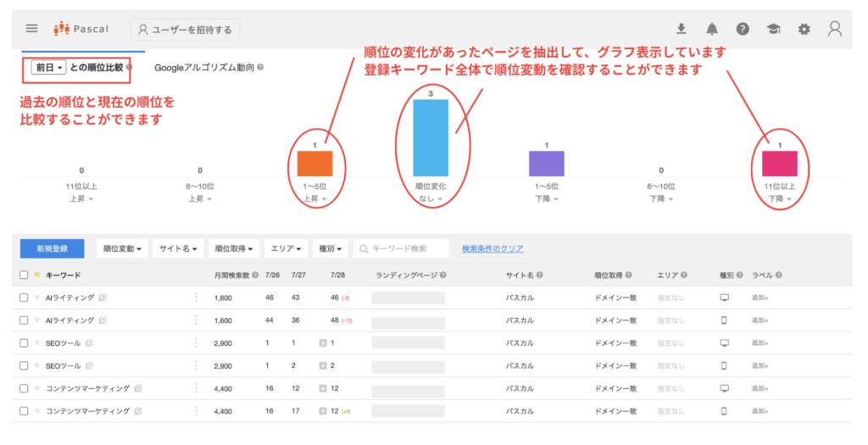Star the SEOツール row ranked 2 on 7/27

36,365
